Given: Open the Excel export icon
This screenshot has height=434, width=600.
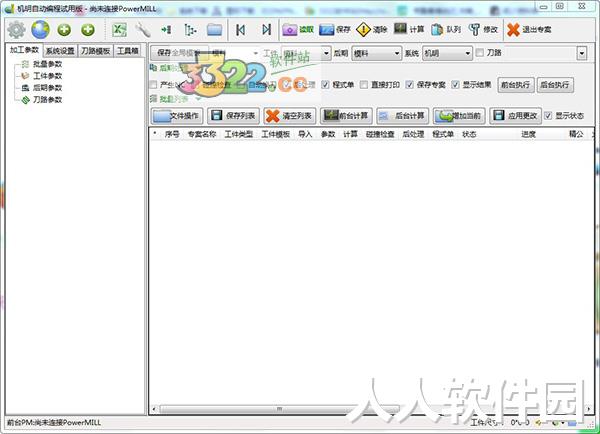Looking at the screenshot, I should [x=119, y=29].
